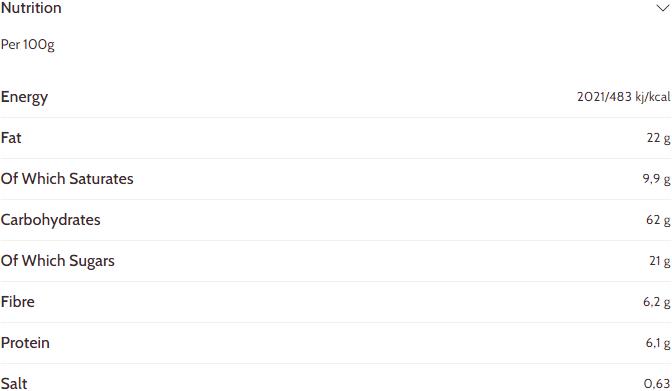The width and height of the screenshot is (672, 391).
Task: Click the Nutrition section heading
Action: coord(31,8)
